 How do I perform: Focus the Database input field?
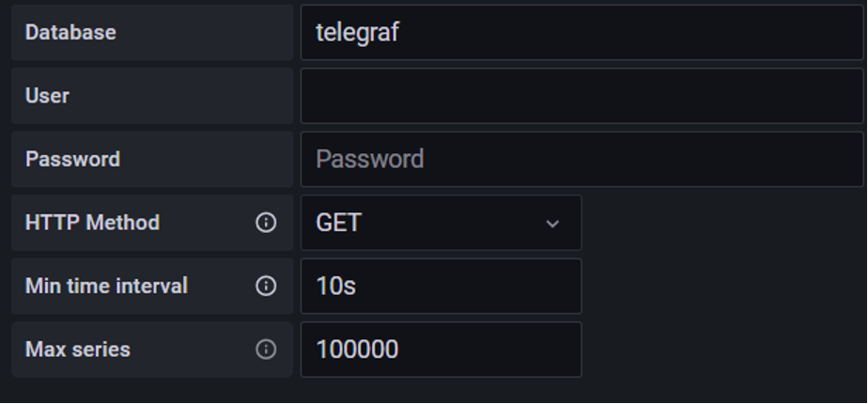581,33
